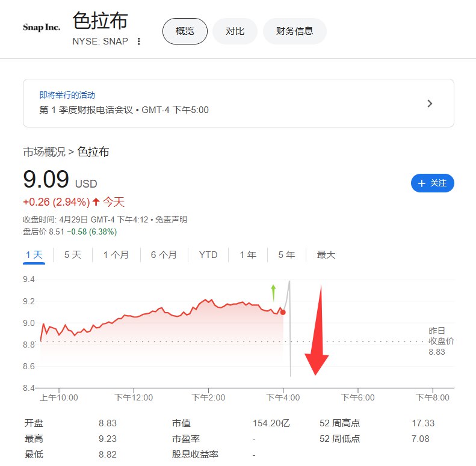The width and height of the screenshot is (476, 466).
Task: Expand the upcoming event chevron arrow
Action: coord(430,103)
